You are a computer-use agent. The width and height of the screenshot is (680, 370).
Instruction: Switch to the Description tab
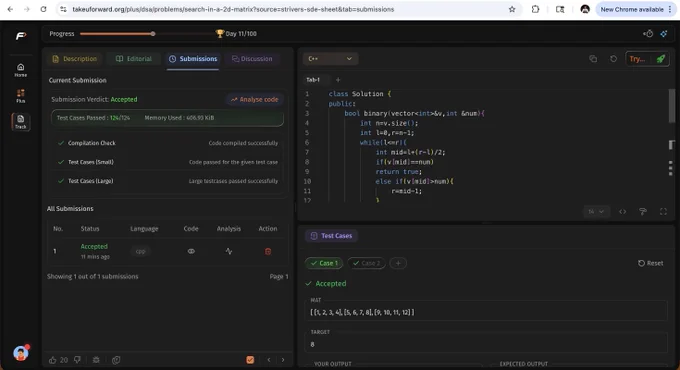click(74, 59)
